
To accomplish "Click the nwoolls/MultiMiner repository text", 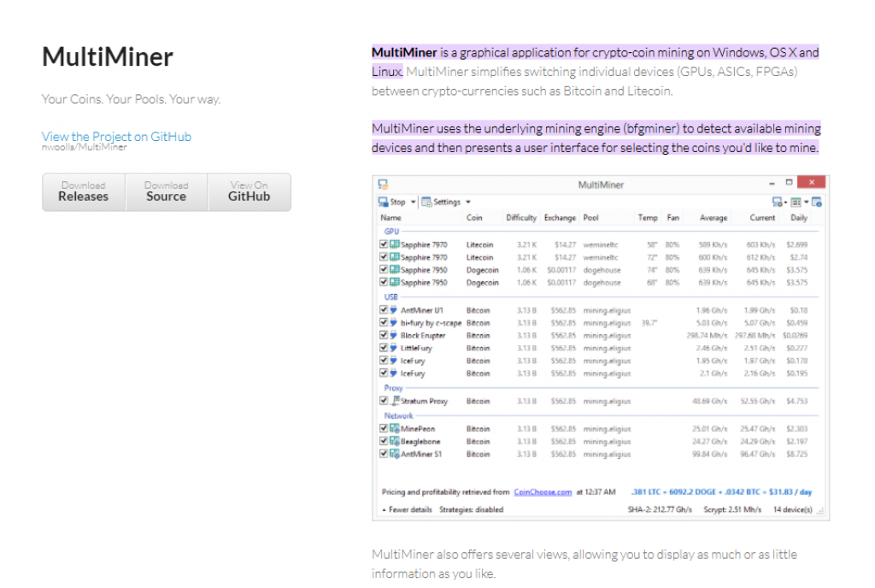I will click(85, 147).
